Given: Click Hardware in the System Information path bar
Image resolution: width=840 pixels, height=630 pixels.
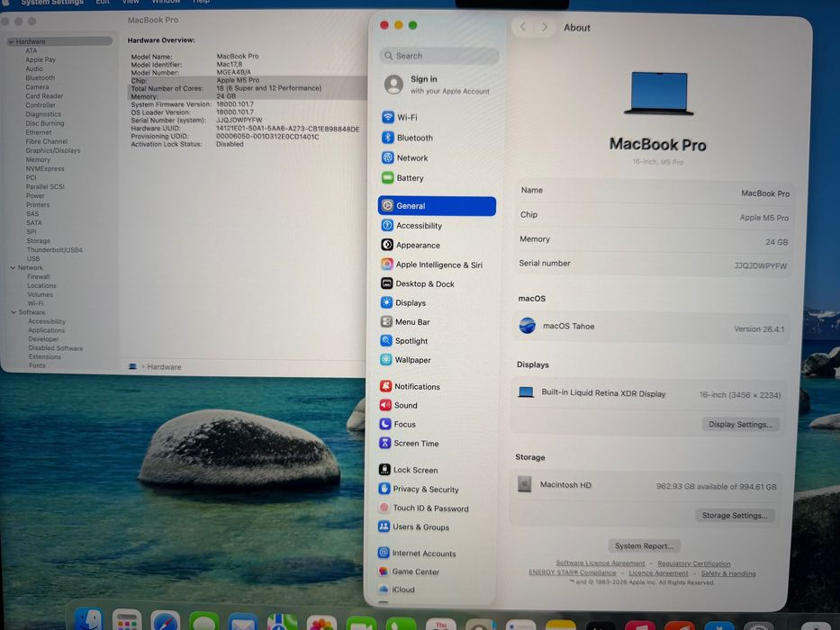Looking at the screenshot, I should (x=164, y=367).
